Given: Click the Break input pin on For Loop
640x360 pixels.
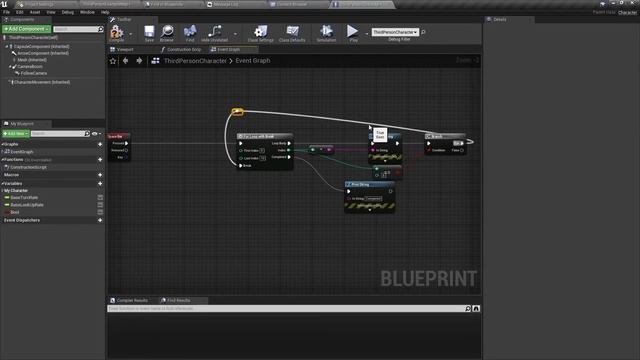Looking at the screenshot, I should (x=240, y=166).
